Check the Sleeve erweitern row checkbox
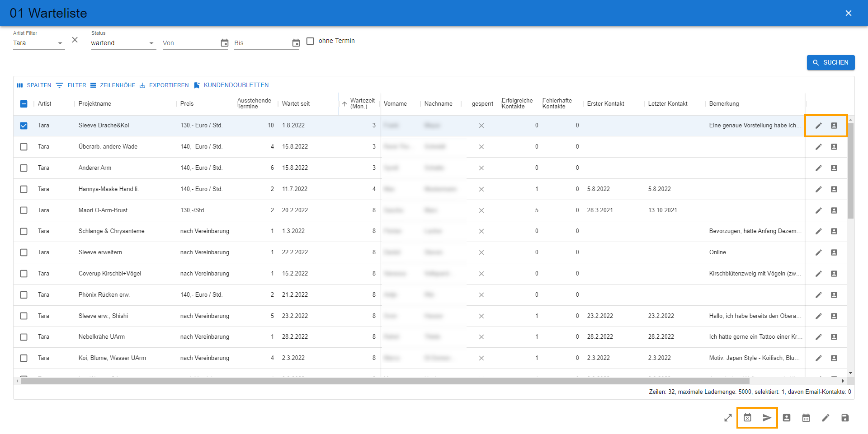Image resolution: width=868 pixels, height=434 pixels. coord(24,252)
